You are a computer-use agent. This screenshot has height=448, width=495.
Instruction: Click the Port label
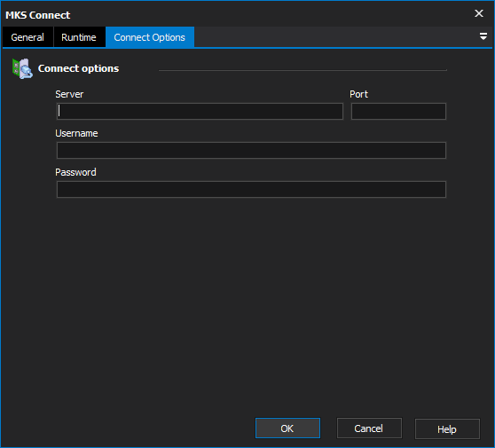tap(358, 94)
